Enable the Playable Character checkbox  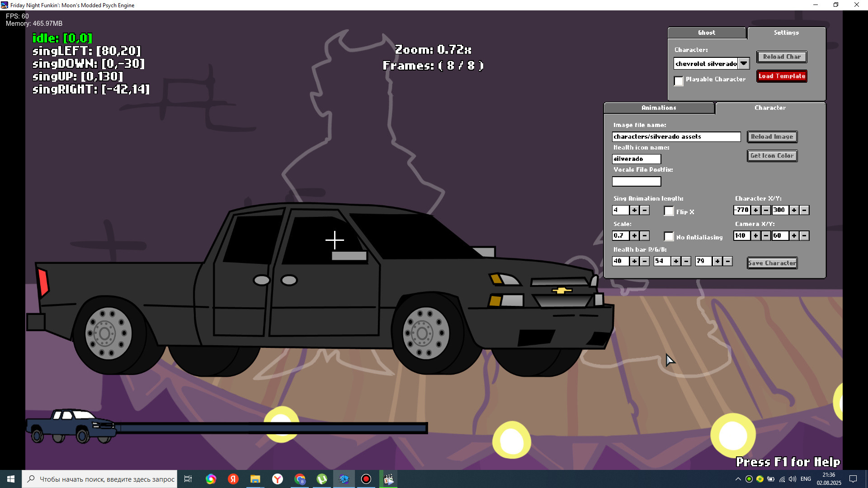tap(679, 81)
